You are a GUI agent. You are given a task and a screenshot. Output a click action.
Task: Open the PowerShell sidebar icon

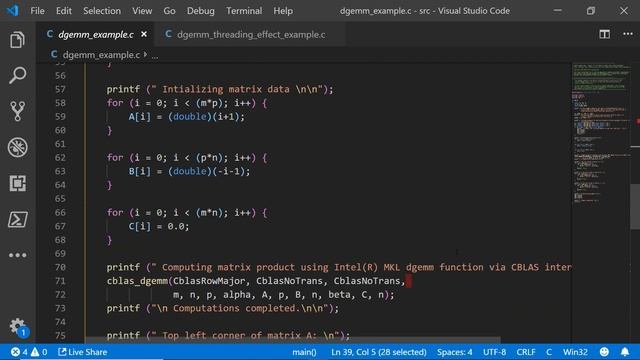(18, 219)
